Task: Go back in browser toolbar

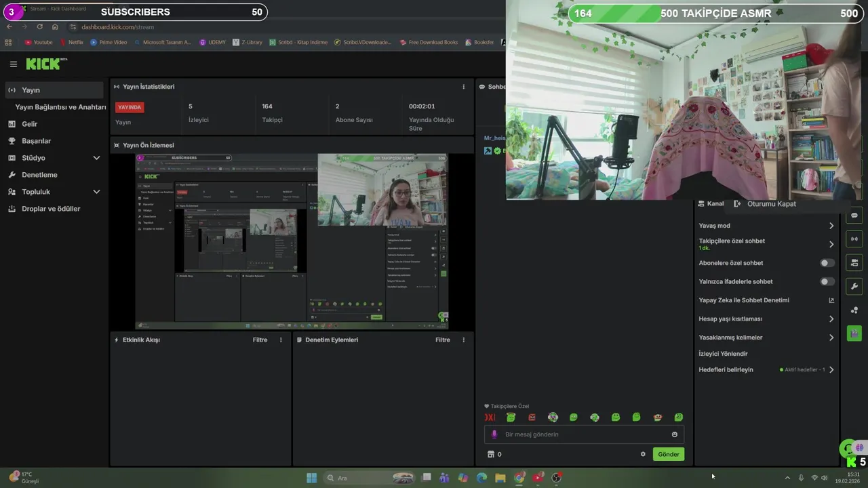Action: [x=9, y=26]
